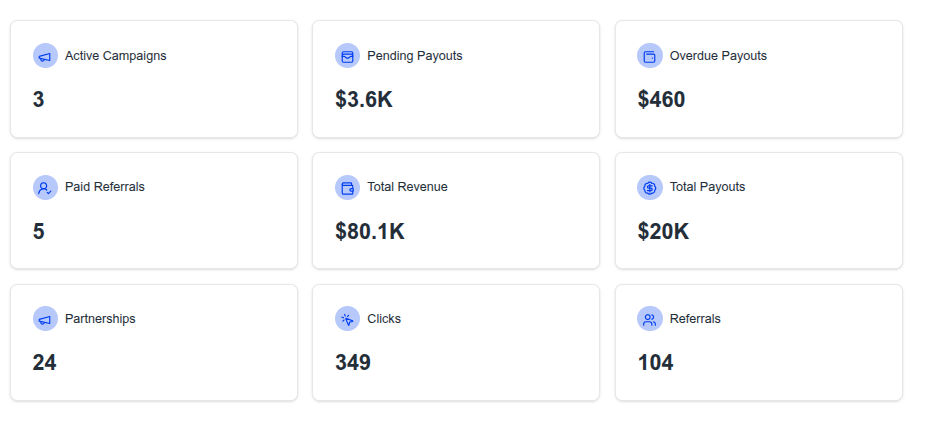Select the 24 partnerships count
The height and width of the screenshot is (422, 927).
pyautogui.click(x=44, y=362)
